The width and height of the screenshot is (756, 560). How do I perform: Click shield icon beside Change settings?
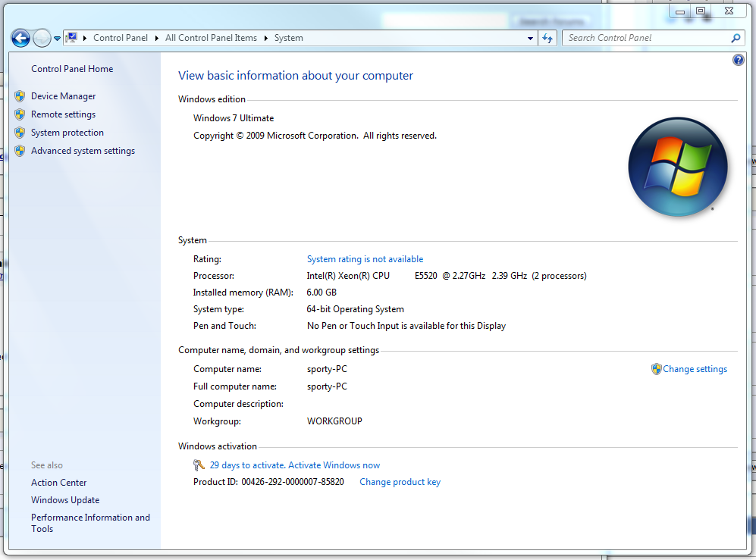tap(656, 369)
